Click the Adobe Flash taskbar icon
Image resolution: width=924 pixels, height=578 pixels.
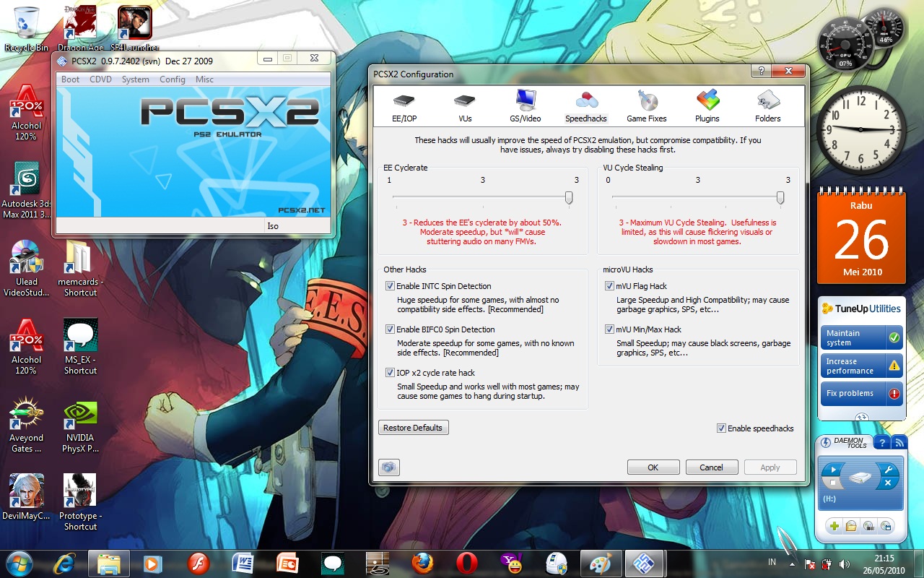coord(199,563)
